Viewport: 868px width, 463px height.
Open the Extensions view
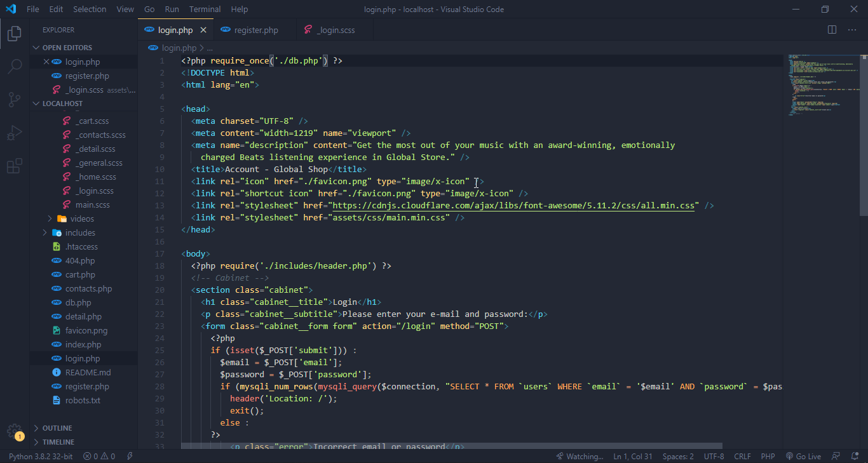14,166
